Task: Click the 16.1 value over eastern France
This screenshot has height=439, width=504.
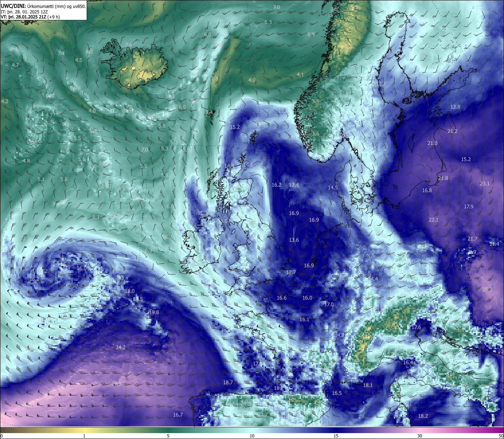Action: point(304,319)
